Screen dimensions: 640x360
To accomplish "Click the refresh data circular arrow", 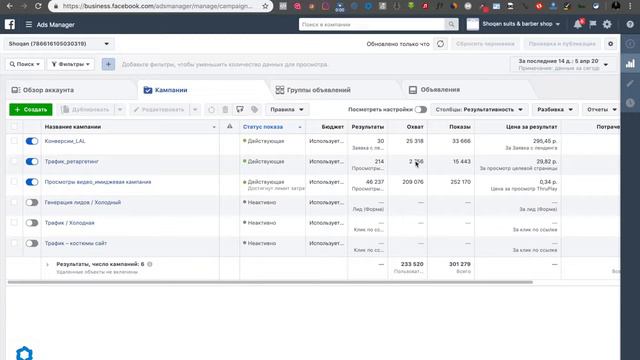I will point(440,44).
